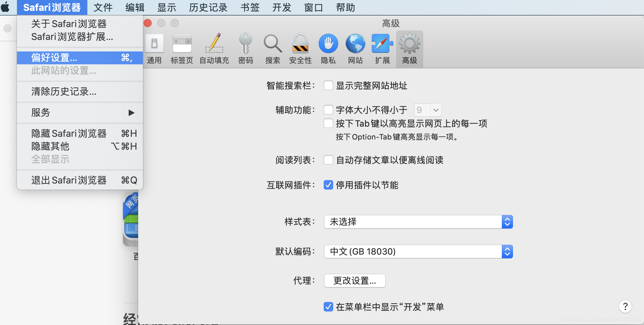Choose 清除历史记录… menu entry

[80, 91]
